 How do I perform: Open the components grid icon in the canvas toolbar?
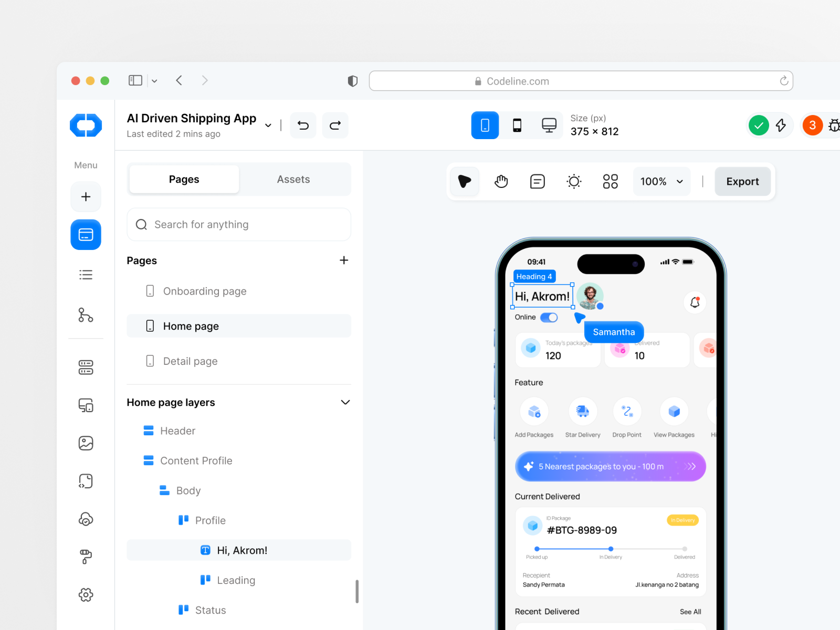pos(610,182)
